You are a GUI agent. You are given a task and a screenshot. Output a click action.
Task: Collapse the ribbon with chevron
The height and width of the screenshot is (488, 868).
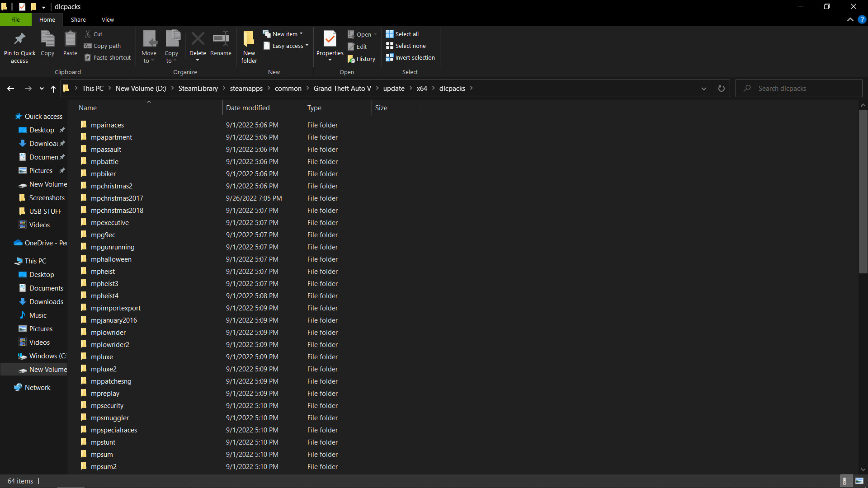click(x=850, y=20)
